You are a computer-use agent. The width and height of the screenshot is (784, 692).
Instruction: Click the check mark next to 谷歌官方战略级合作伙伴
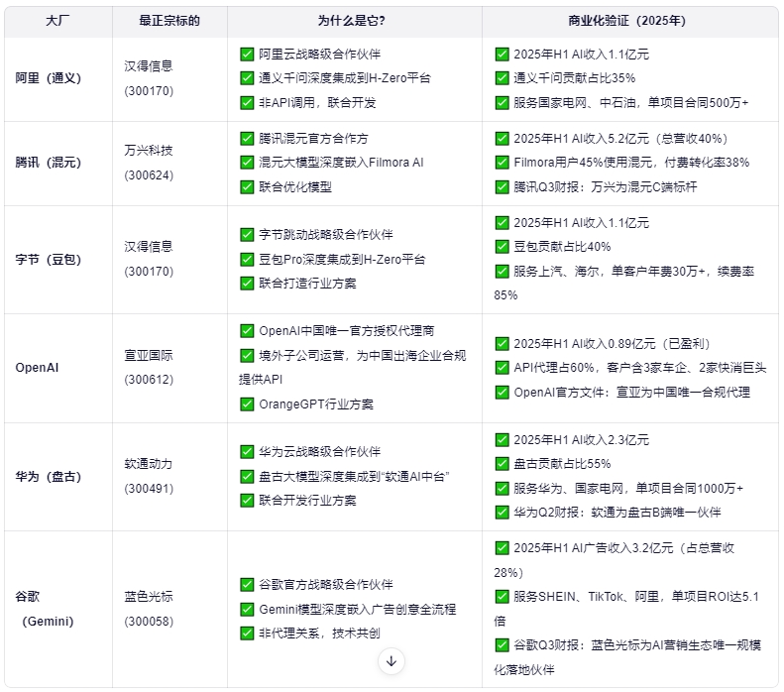pyautogui.click(x=247, y=585)
